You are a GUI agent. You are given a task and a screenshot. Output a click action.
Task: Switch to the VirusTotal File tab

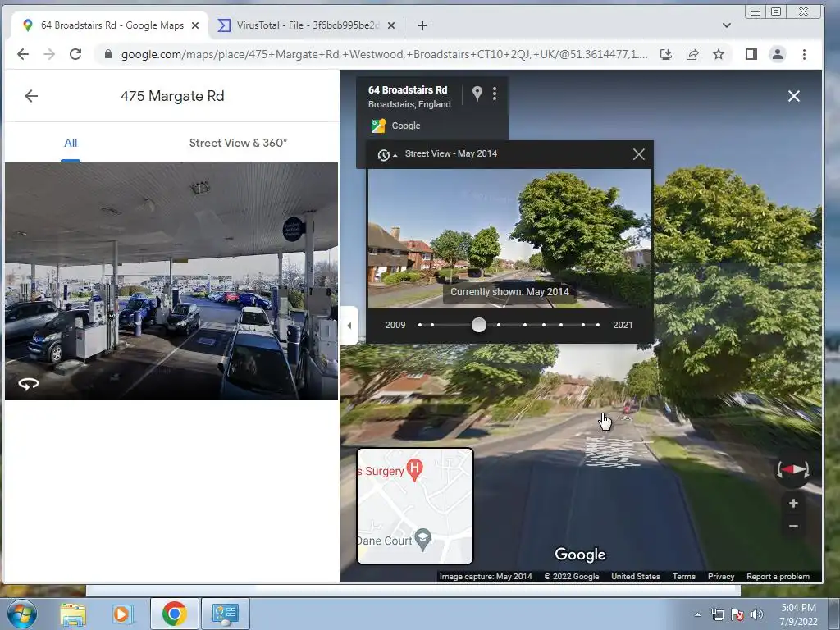tap(305, 25)
